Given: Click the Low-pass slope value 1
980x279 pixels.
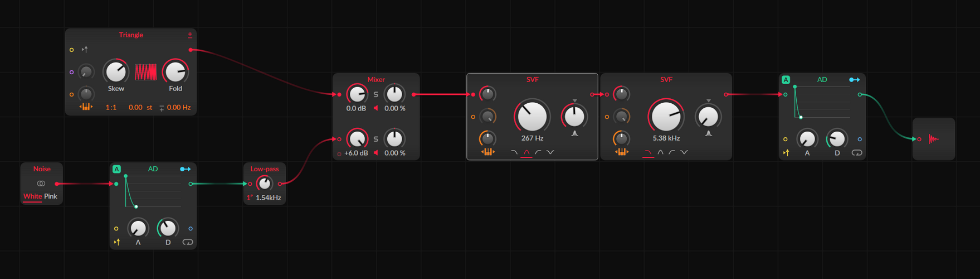Looking at the screenshot, I should [250, 198].
